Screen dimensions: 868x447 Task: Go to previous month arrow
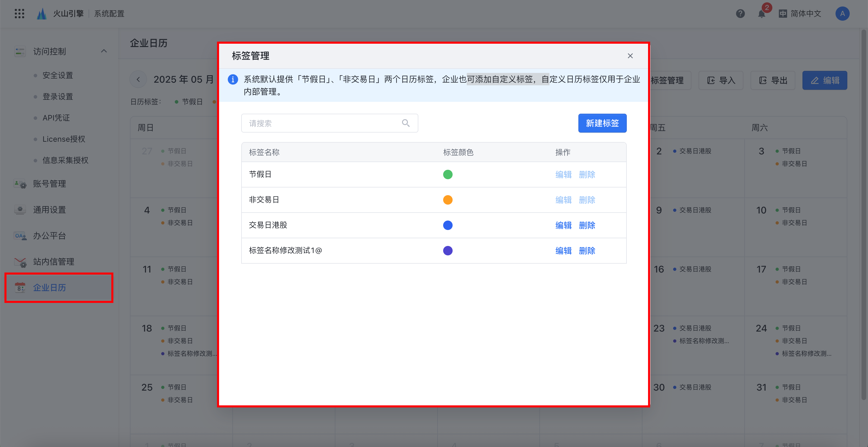pyautogui.click(x=138, y=79)
